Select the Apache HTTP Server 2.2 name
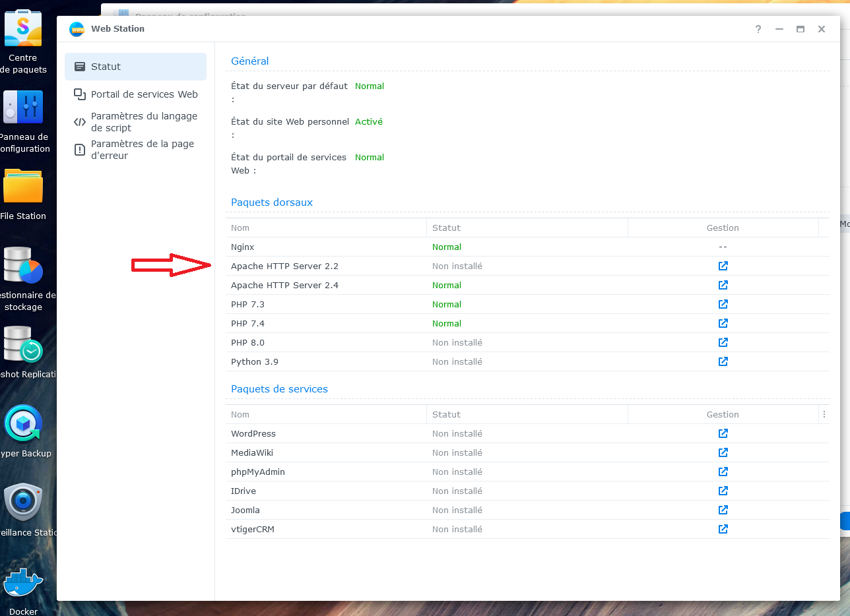Screen dimensions: 850x616 pyautogui.click(x=284, y=266)
